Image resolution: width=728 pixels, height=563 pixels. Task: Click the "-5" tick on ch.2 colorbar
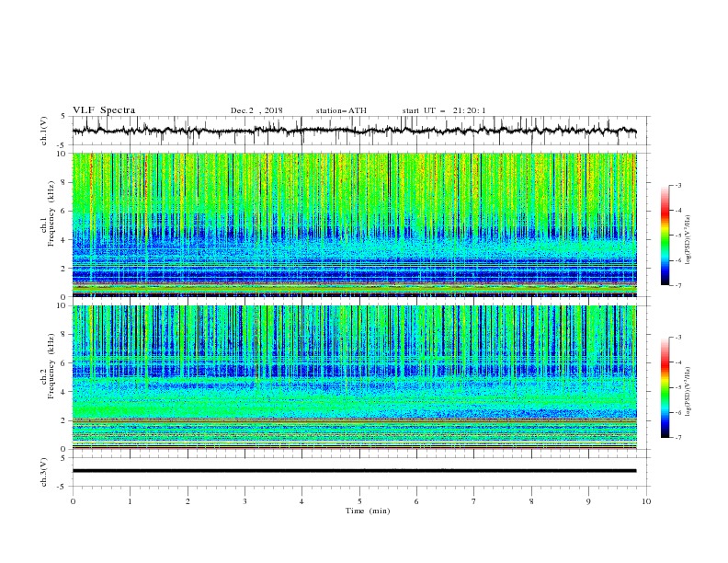point(677,387)
